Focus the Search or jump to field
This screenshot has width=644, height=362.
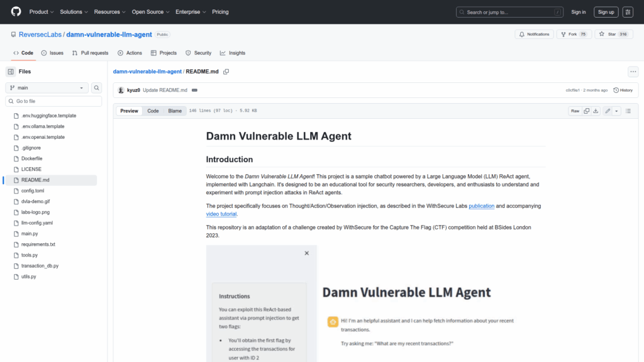509,13
